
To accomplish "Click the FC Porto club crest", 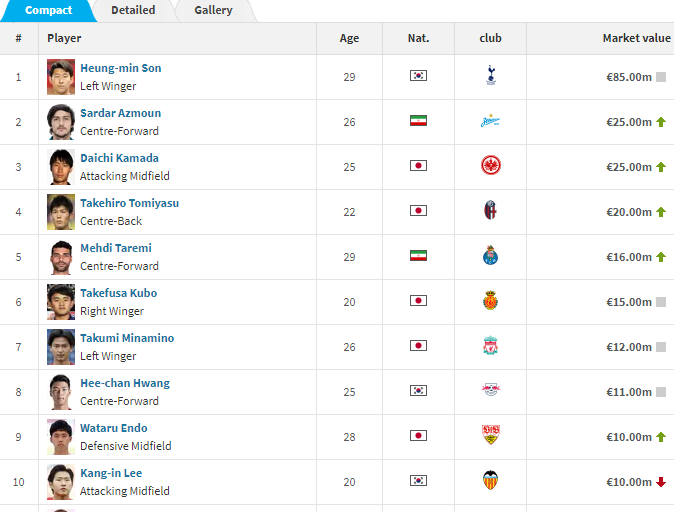I will pos(490,256).
